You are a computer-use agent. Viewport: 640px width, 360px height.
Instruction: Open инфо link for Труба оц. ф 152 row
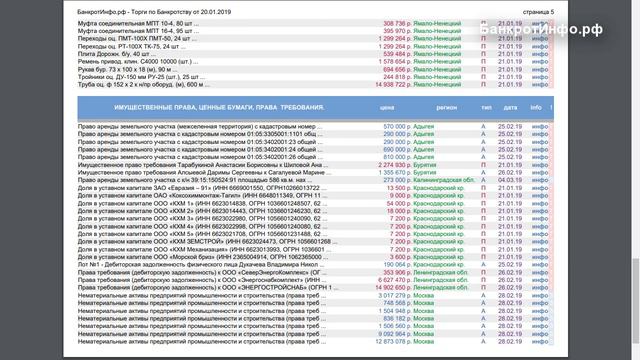[540, 84]
